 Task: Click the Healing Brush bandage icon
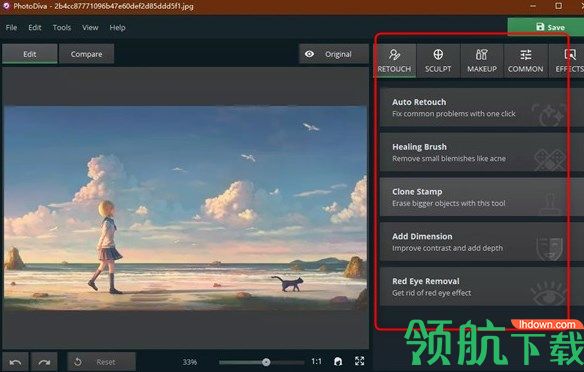tap(550, 160)
